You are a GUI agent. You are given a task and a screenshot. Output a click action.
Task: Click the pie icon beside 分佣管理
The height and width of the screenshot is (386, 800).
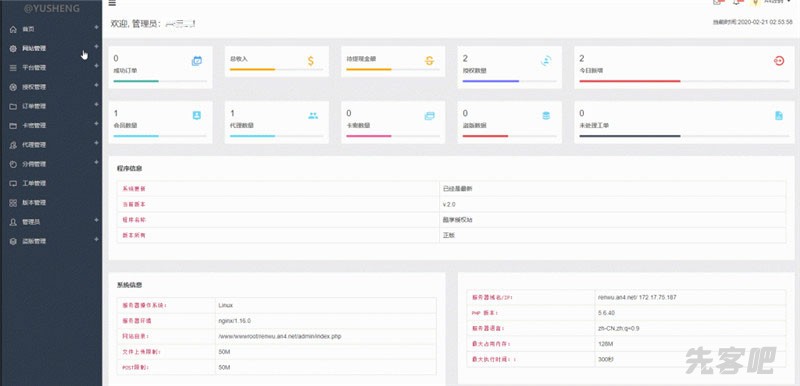coord(13,164)
